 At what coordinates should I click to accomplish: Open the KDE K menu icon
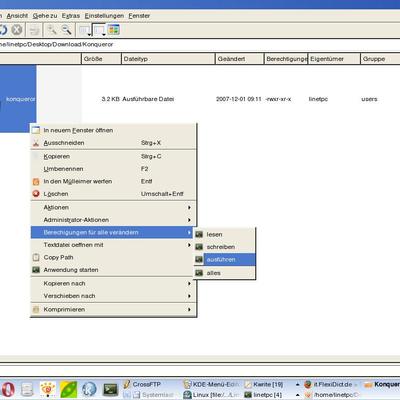(89, 389)
